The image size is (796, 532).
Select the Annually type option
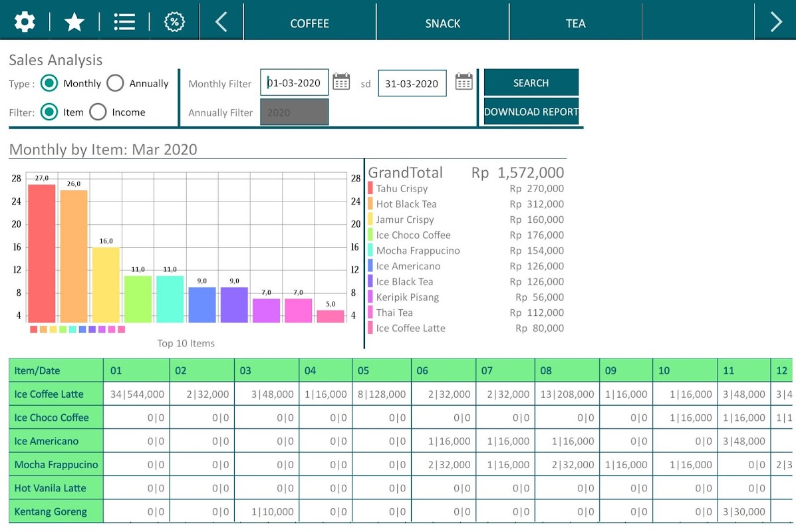pos(116,83)
